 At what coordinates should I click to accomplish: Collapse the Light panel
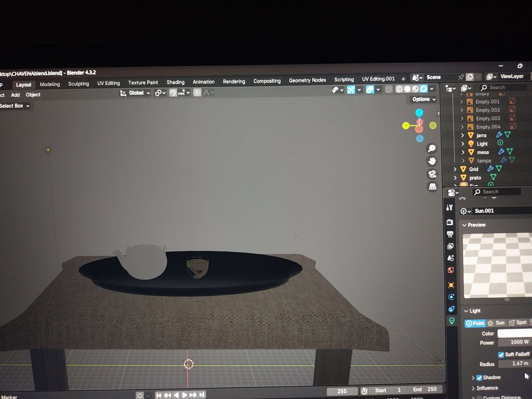point(466,311)
